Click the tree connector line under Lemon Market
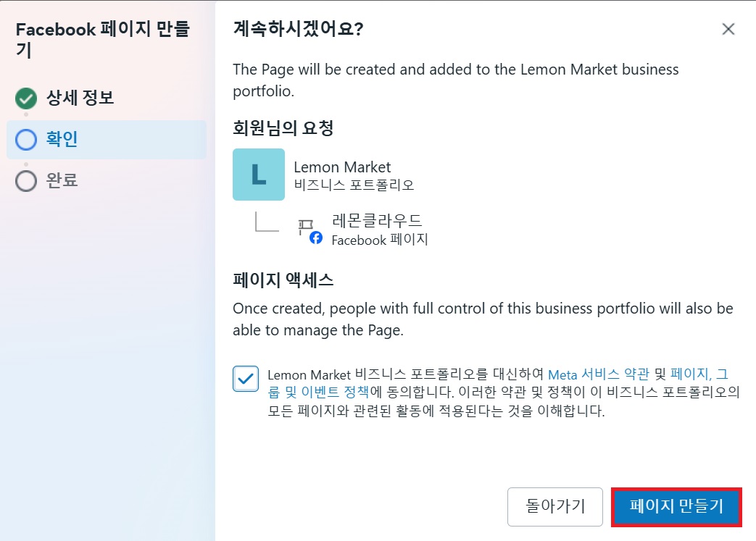Screen dimensions: 756x541 pyautogui.click(x=267, y=222)
